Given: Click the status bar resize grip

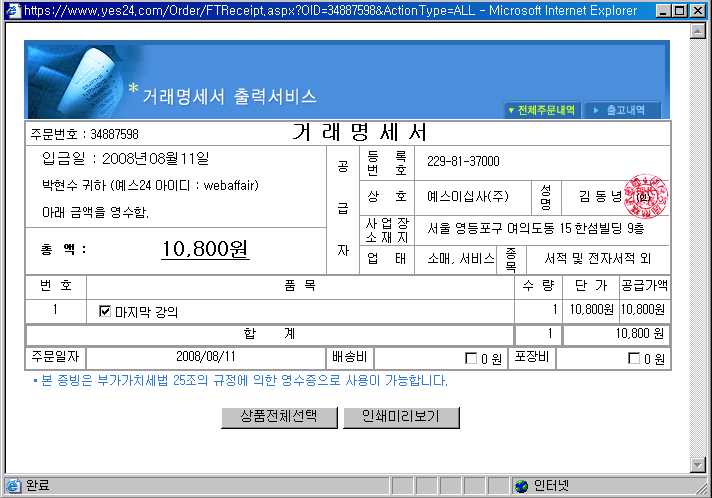Looking at the screenshot, I should [702, 488].
